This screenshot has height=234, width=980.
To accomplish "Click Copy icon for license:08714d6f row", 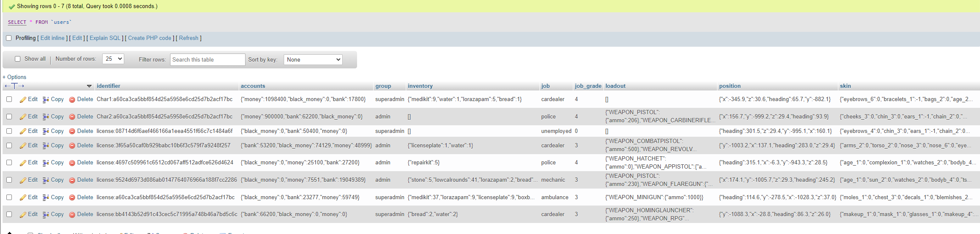I will coord(46,131).
